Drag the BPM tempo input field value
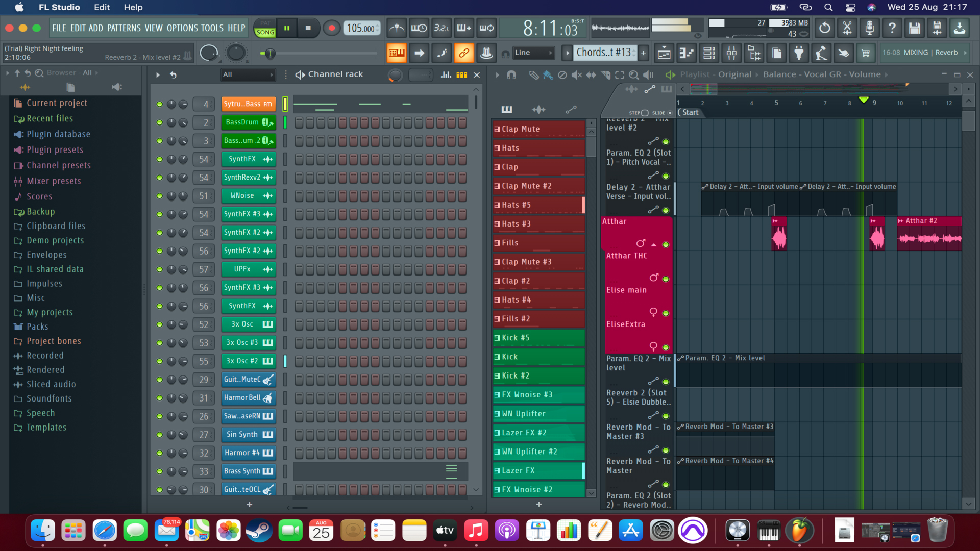Screen dimensions: 980x551 coord(360,28)
